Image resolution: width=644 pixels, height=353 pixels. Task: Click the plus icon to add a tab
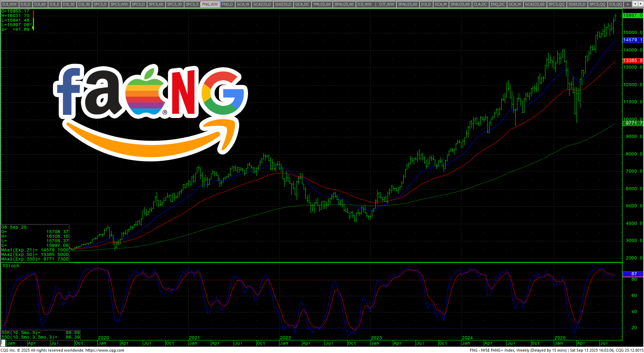tap(628, 4)
